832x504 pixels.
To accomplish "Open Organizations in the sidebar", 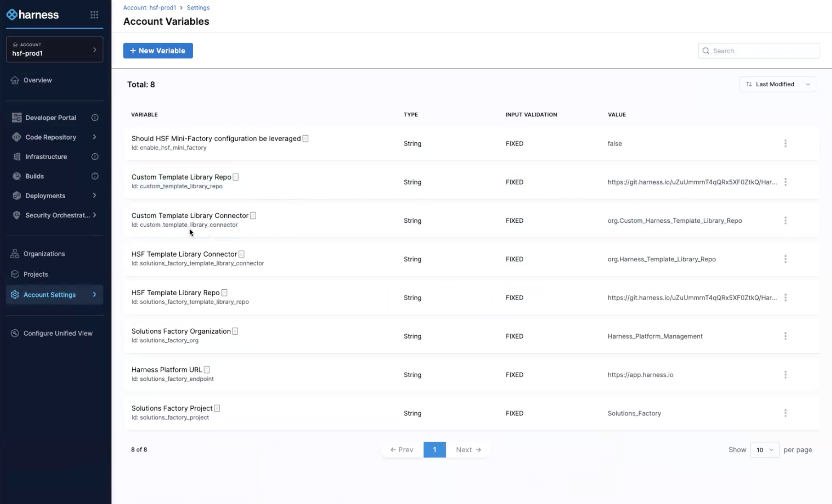I will [x=44, y=254].
